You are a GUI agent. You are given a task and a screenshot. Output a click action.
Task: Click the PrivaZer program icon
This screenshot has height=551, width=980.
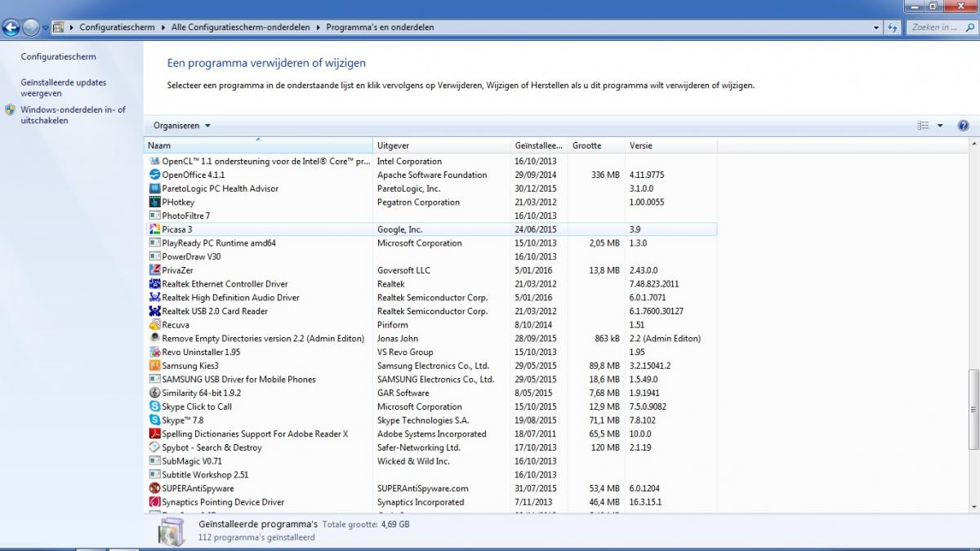pyautogui.click(x=155, y=270)
